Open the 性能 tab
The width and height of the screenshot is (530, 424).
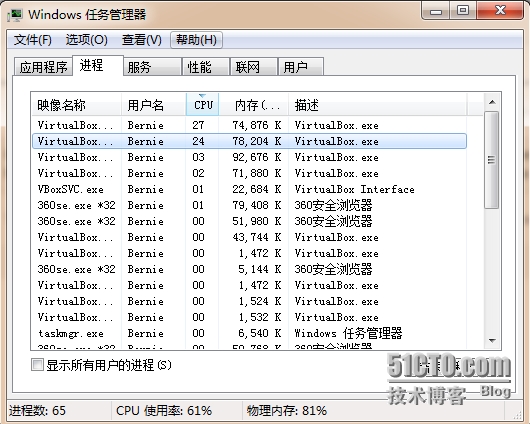coord(206,67)
